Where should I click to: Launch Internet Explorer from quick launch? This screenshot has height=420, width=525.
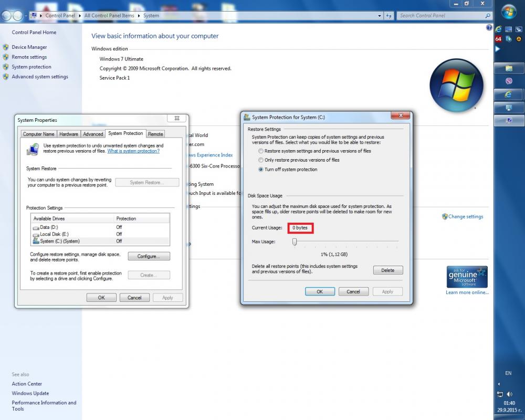(x=499, y=29)
